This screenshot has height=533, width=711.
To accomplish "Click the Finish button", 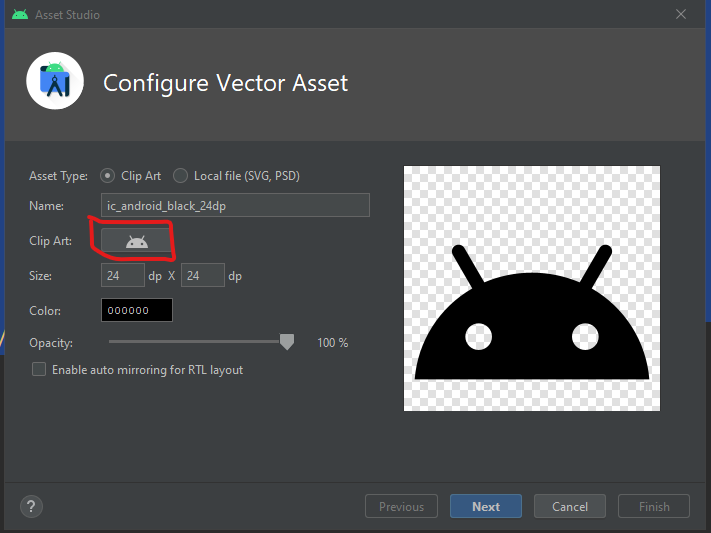I will pos(654,506).
